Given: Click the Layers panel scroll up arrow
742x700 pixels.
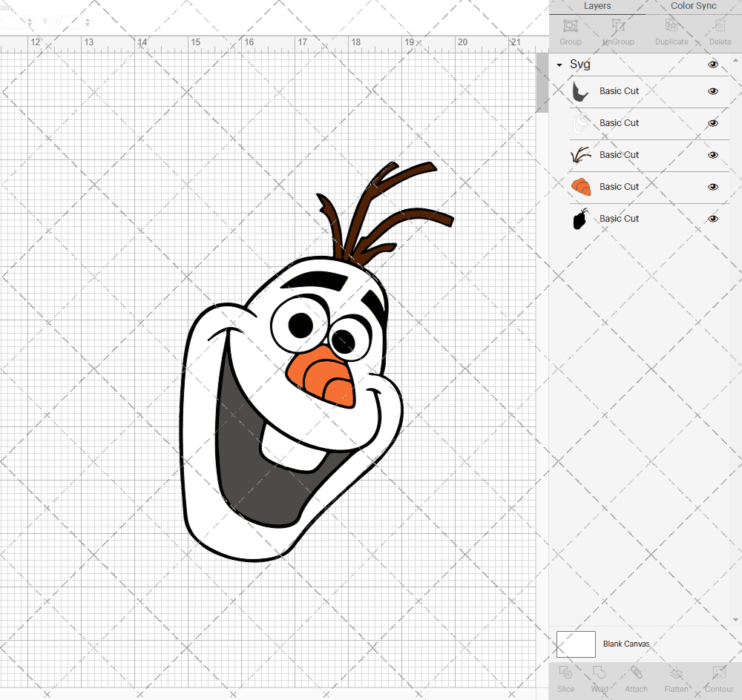Looking at the screenshot, I should [x=735, y=61].
